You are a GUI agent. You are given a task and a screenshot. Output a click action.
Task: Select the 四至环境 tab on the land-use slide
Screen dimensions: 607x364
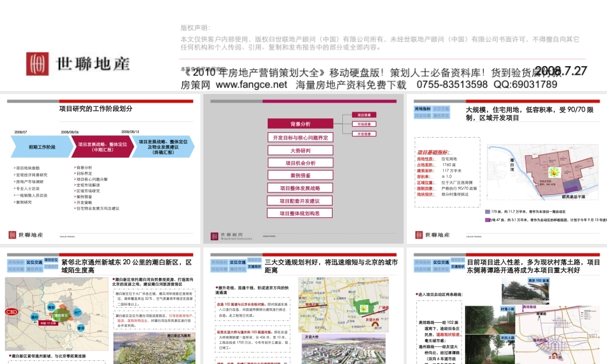point(422,116)
